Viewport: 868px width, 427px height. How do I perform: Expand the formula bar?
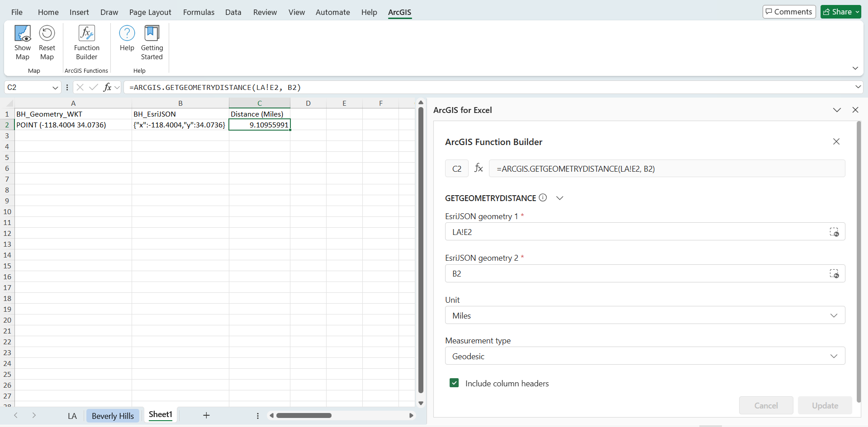pyautogui.click(x=858, y=87)
